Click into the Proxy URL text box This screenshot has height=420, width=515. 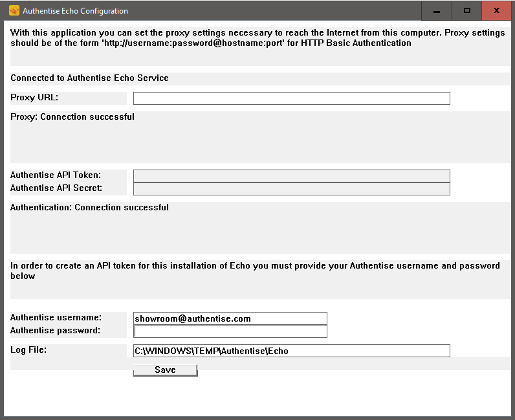pos(291,98)
